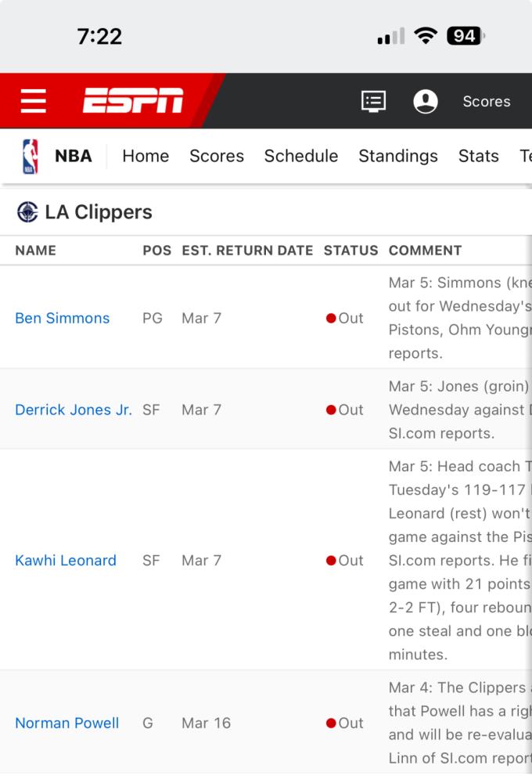The width and height of the screenshot is (532, 783).
Task: Open the Schedule tab
Action: pyautogui.click(x=301, y=156)
